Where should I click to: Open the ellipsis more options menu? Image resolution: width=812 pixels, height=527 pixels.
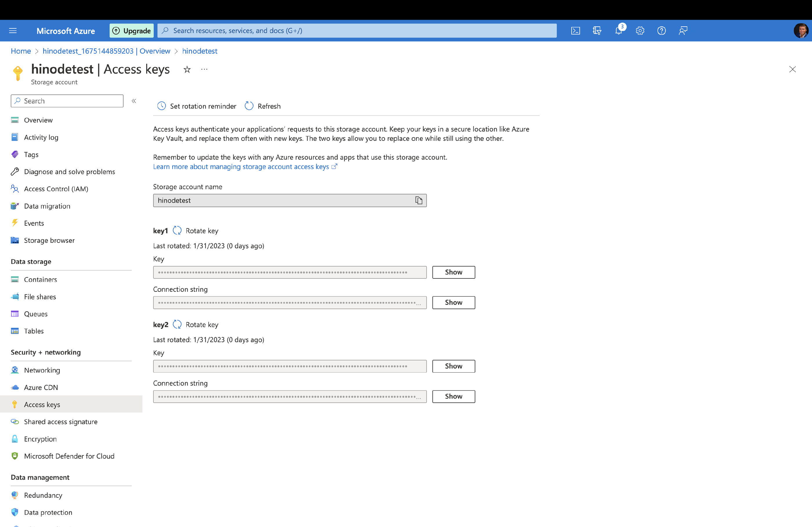click(x=204, y=70)
